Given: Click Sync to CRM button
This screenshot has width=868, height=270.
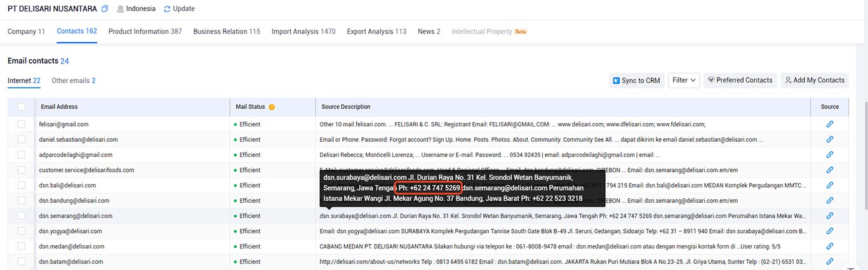Looking at the screenshot, I should point(636,80).
